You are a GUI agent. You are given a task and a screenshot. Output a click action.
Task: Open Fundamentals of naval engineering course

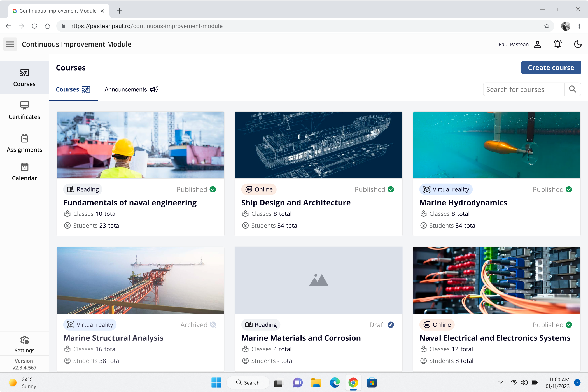[130, 203]
